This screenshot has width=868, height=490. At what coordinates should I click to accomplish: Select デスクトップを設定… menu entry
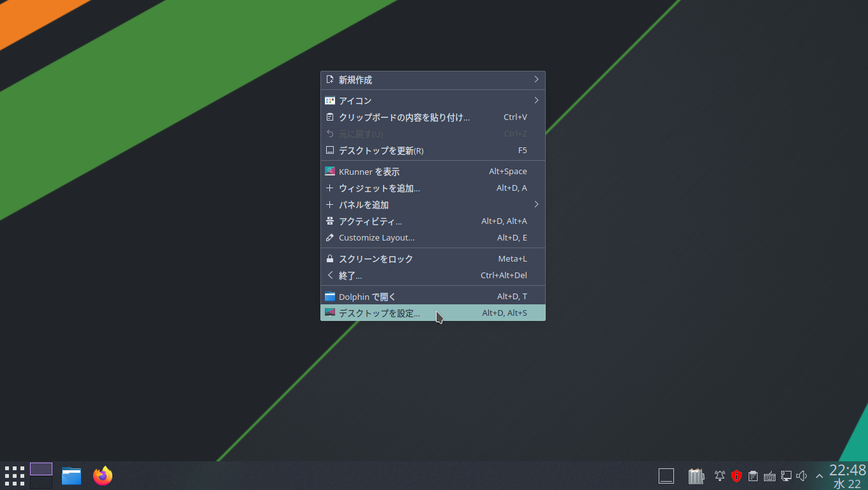(433, 313)
